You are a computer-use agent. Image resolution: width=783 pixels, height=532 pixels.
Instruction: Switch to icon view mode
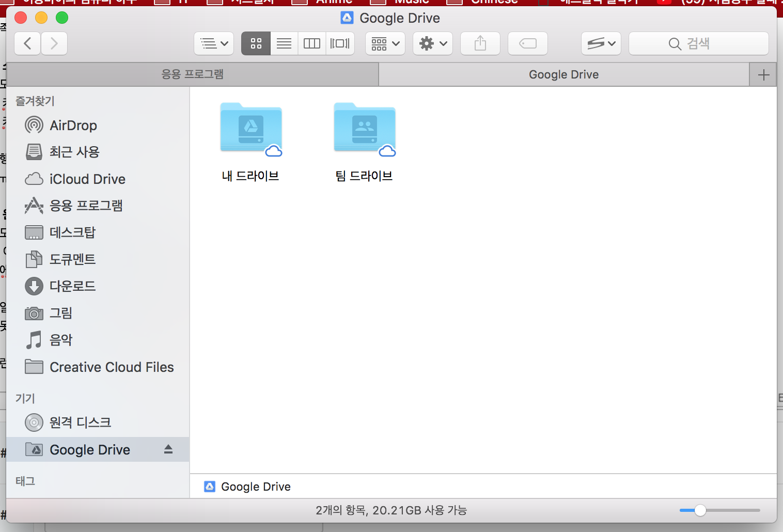(256, 43)
